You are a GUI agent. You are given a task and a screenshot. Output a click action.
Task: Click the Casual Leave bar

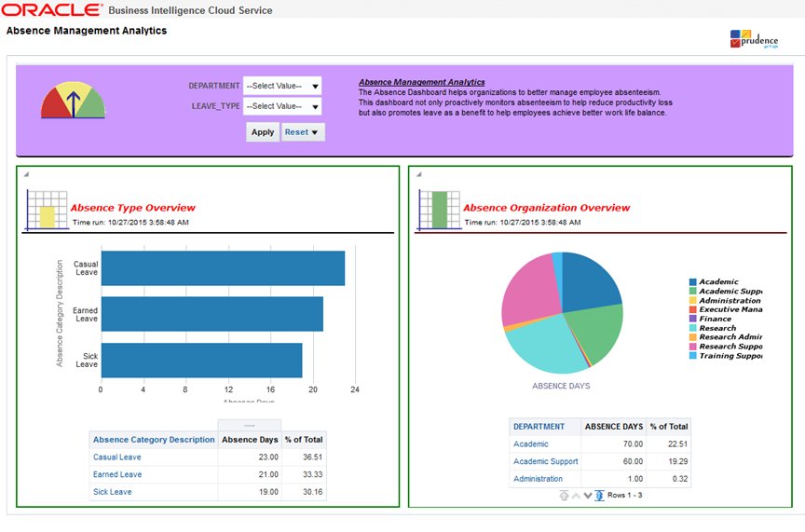click(x=223, y=268)
